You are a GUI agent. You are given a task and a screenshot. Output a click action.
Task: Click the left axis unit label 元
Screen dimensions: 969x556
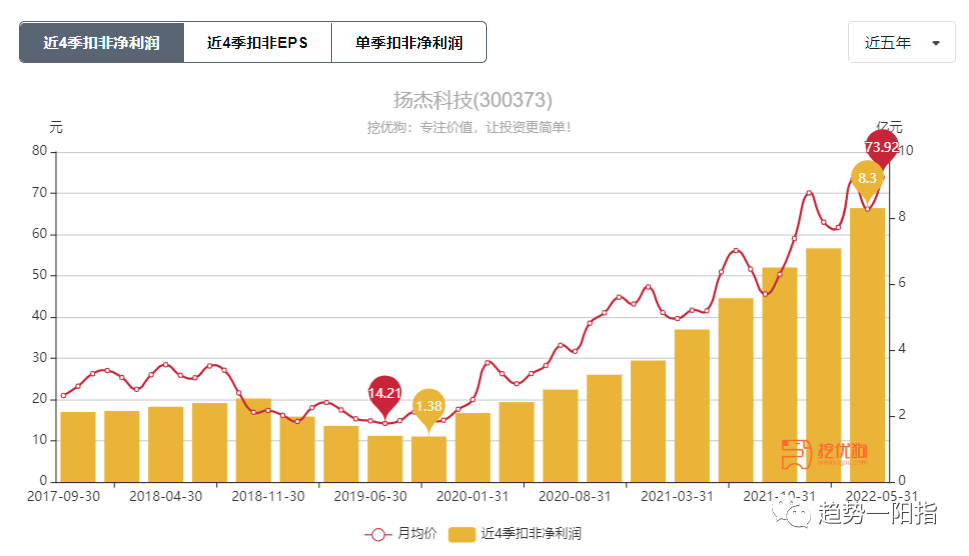tap(56, 128)
